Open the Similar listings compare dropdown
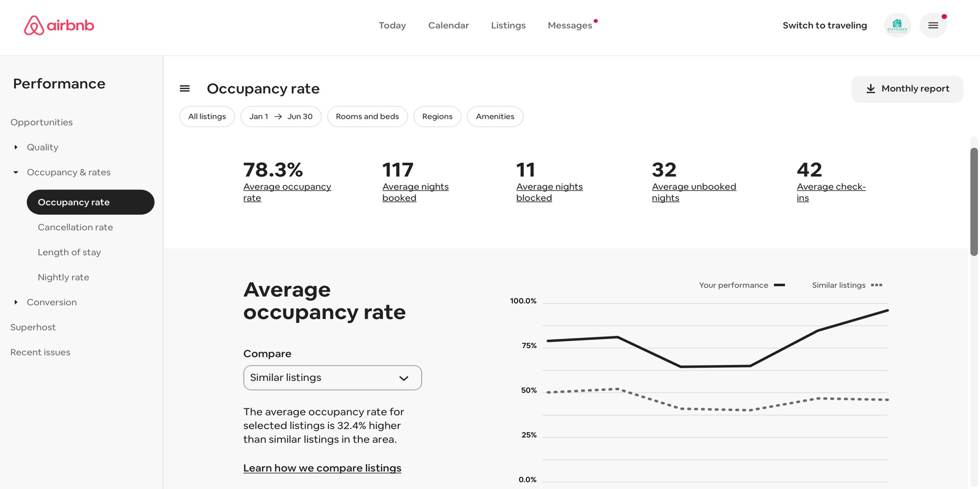 [332, 378]
